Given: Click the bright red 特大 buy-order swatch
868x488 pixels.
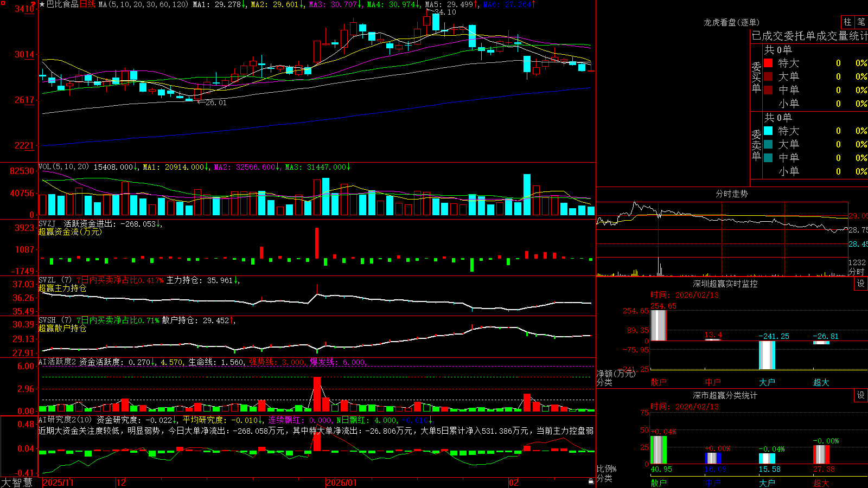Looking at the screenshot, I should (x=768, y=63).
